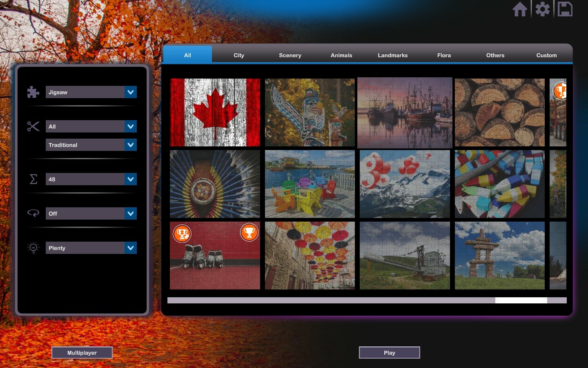
Task: Click the Multiplayer button
Action: click(82, 352)
